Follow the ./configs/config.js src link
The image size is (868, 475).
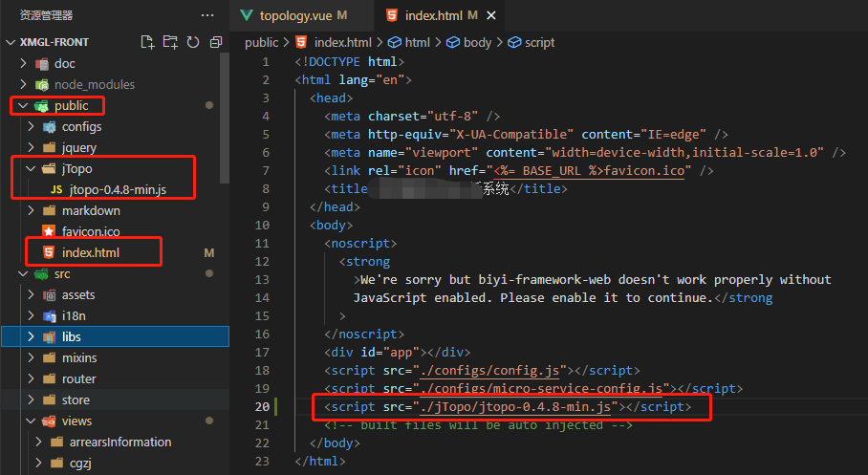click(489, 370)
